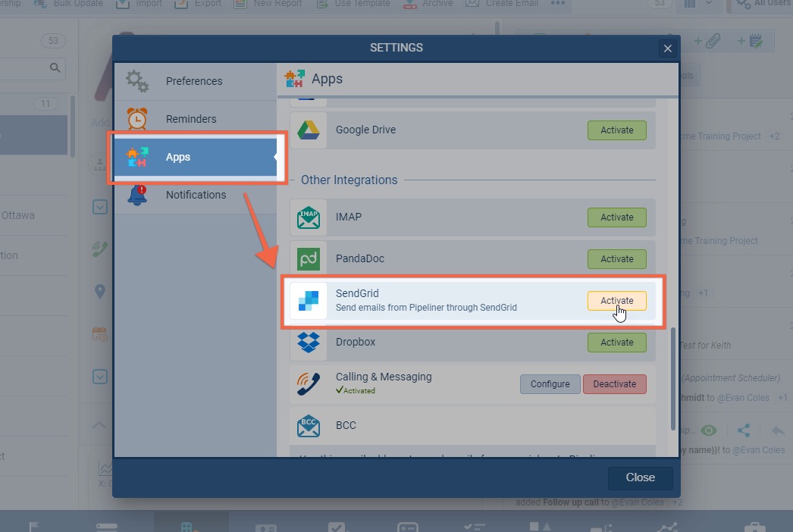Deactivate Calling & Messaging

(x=614, y=384)
